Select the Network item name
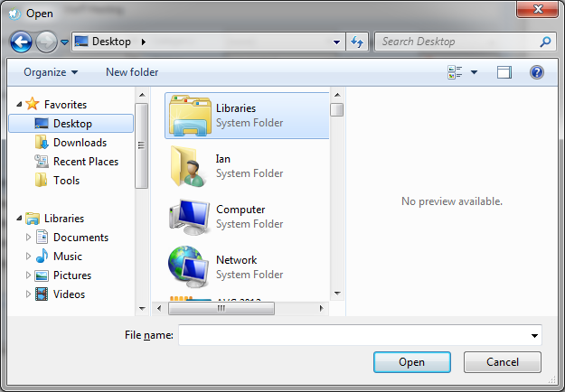The height and width of the screenshot is (392, 565). [x=236, y=260]
